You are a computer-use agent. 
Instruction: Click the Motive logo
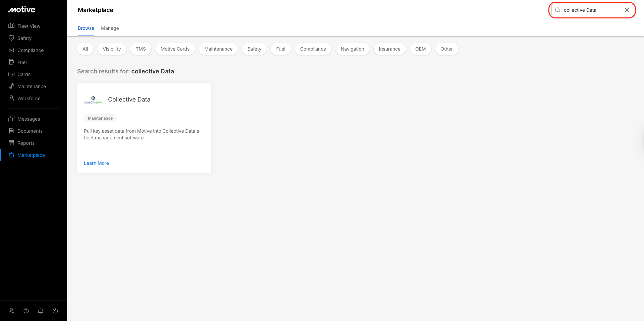[21, 10]
